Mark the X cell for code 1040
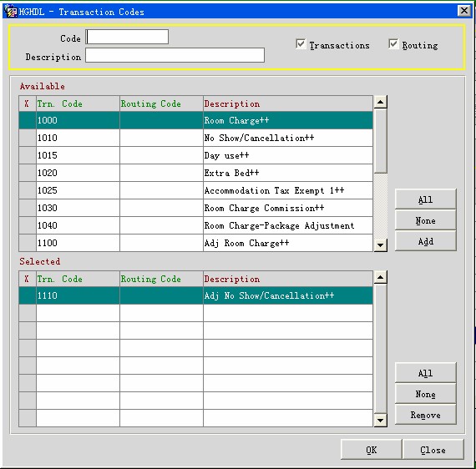Screen dimensions: 476x469 (x=28, y=225)
